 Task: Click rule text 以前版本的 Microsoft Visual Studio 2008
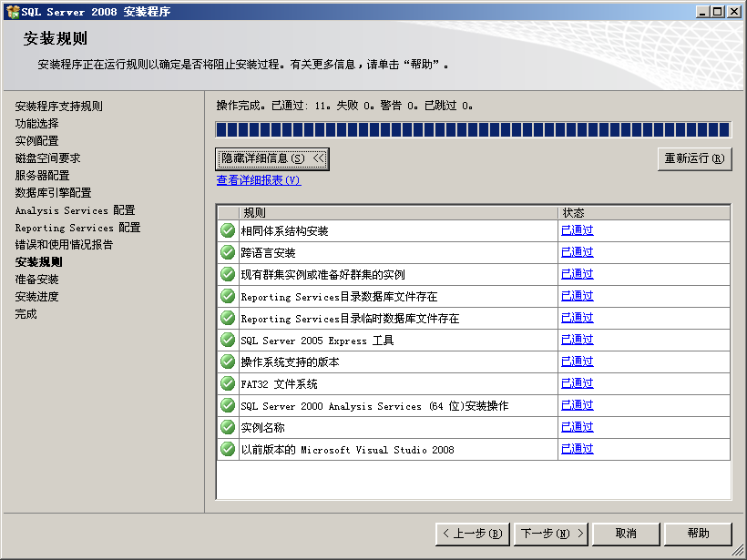point(347,450)
